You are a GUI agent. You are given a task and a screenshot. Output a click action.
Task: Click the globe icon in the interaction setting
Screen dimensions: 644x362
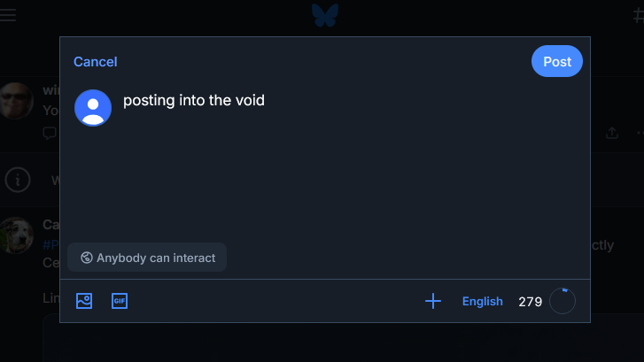[87, 258]
